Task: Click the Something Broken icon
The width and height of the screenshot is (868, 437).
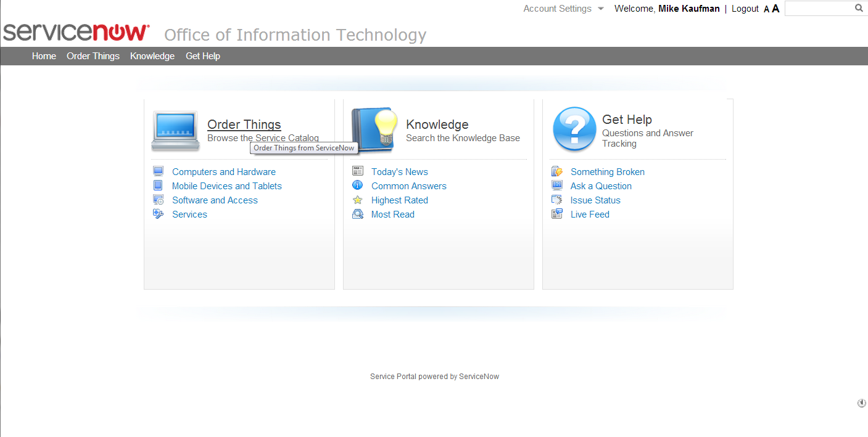Action: [557, 171]
